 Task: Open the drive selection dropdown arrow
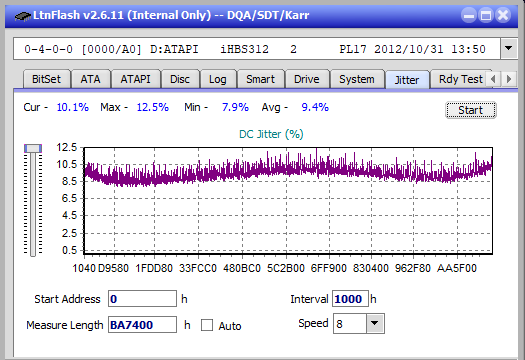(x=509, y=49)
